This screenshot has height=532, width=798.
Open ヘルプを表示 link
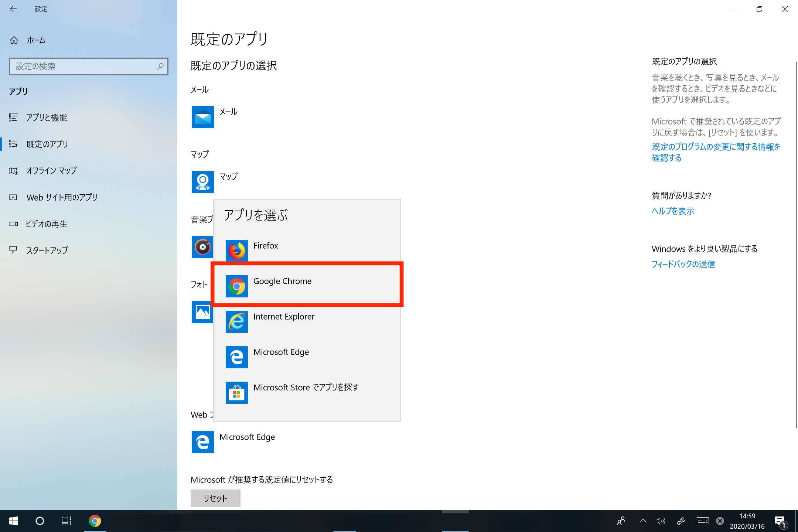click(673, 211)
